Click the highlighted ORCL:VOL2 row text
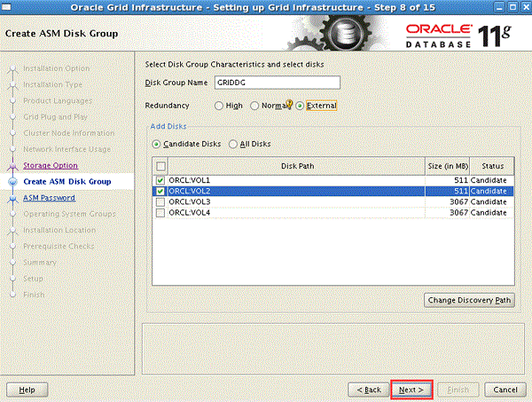The width and height of the screenshot is (532, 402). (x=190, y=191)
